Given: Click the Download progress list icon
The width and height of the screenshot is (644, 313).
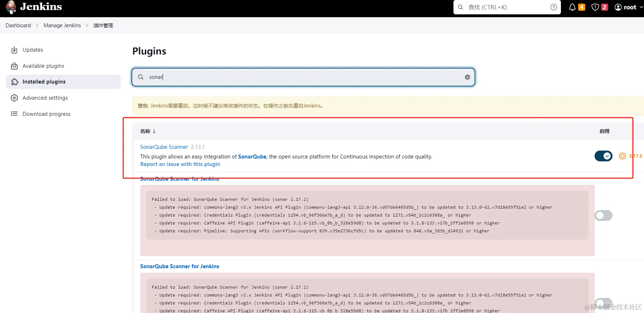Looking at the screenshot, I should coord(14,114).
